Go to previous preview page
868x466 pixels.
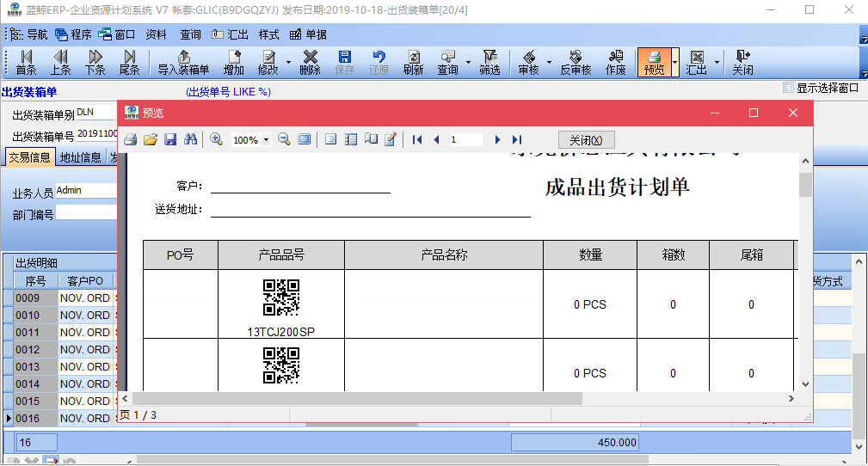coord(437,139)
